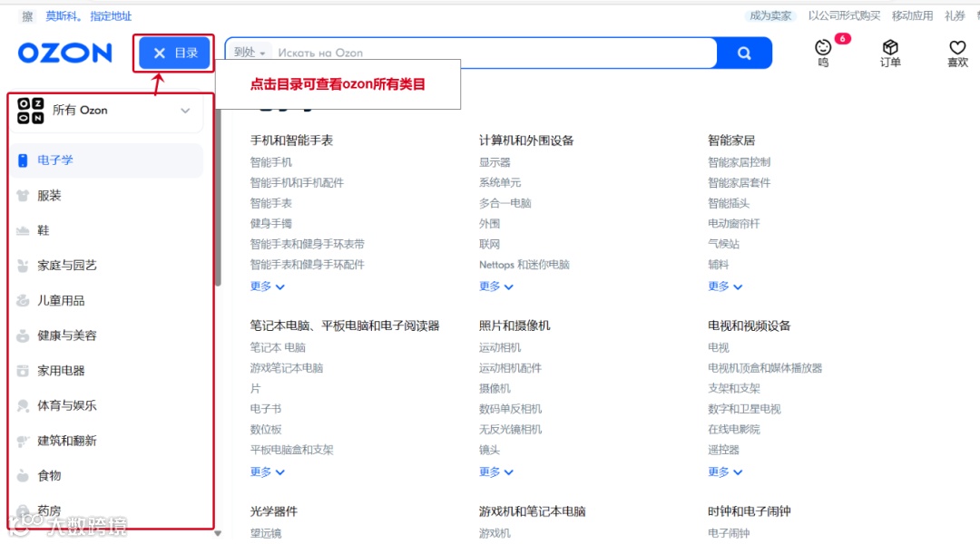Click the 儿童用品 category icon

pyautogui.click(x=23, y=300)
